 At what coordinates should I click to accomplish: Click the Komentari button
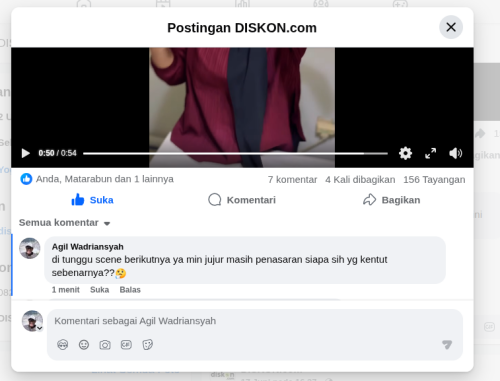242,200
